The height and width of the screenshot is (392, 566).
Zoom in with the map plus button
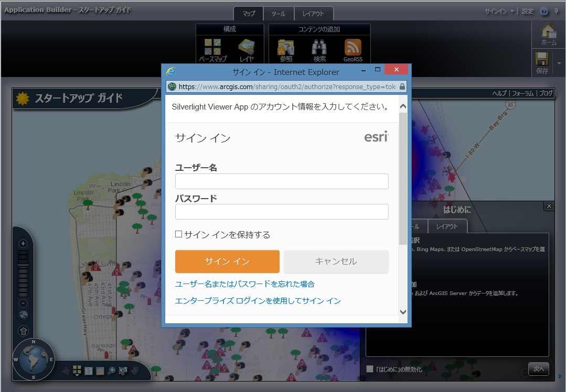[23, 243]
